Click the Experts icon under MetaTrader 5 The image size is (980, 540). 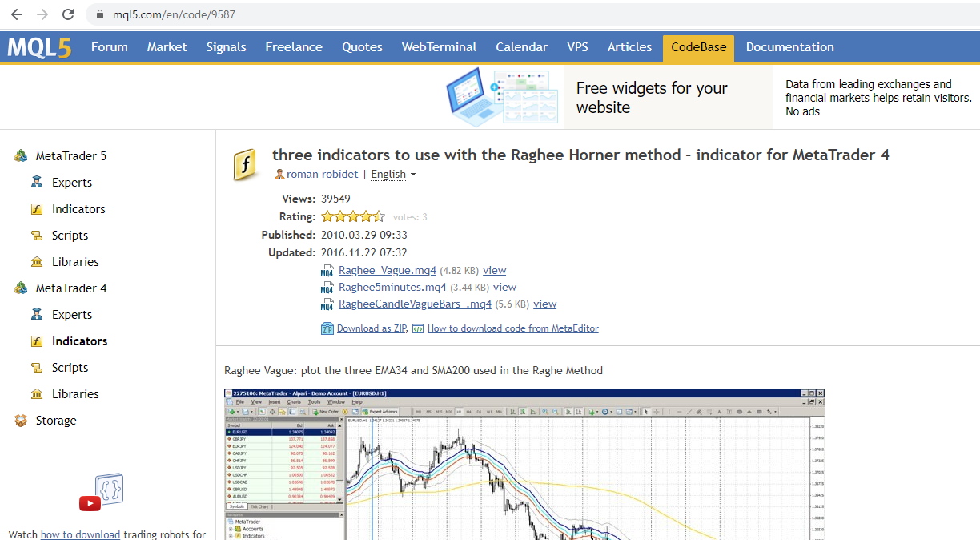(37, 182)
